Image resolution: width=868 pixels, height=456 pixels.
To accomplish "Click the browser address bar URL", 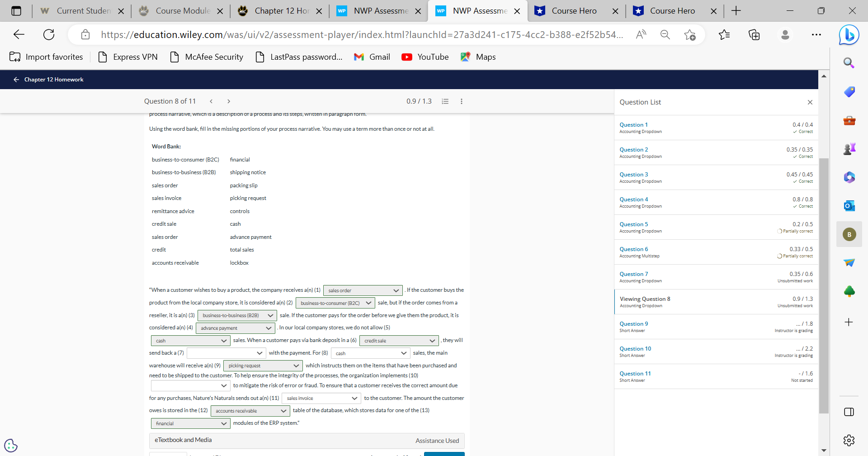I will [x=362, y=35].
